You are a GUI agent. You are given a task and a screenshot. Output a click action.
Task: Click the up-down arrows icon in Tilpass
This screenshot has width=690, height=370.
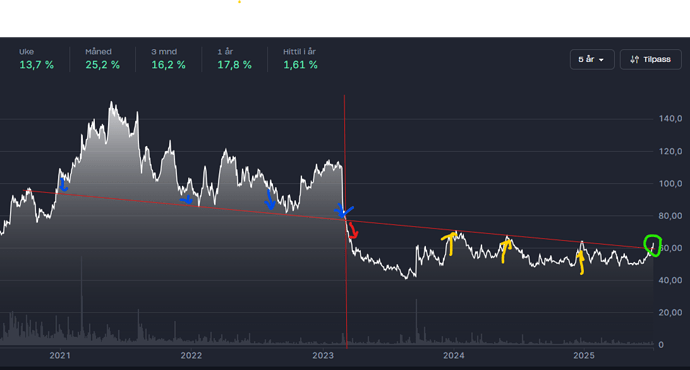pos(634,59)
